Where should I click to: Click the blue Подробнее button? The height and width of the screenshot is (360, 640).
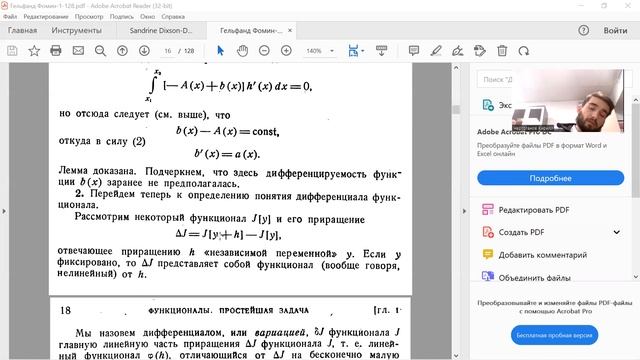pos(551,178)
